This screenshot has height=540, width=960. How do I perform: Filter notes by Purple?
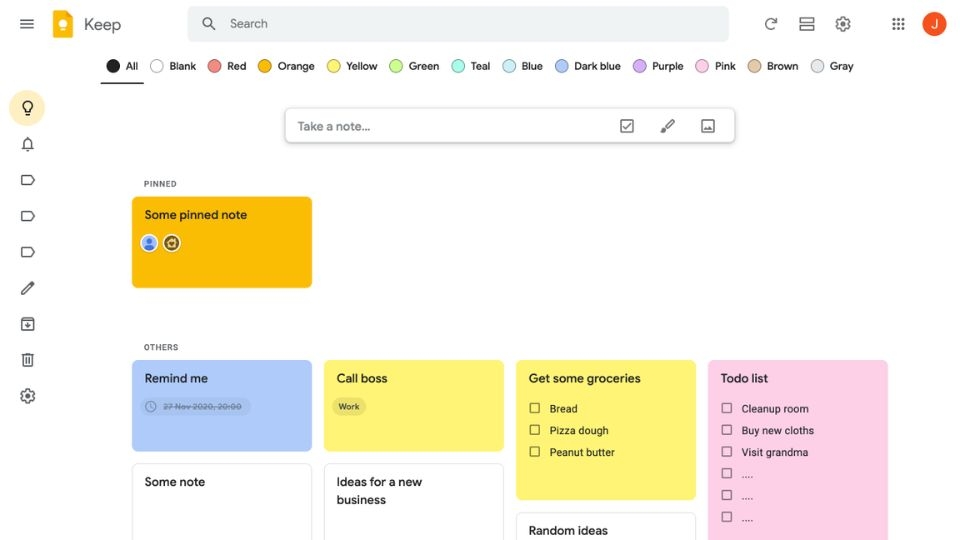[658, 66]
